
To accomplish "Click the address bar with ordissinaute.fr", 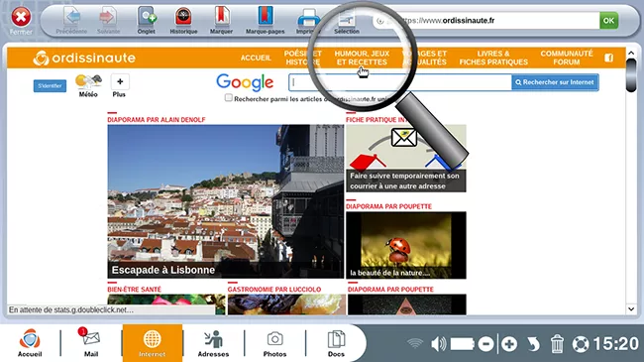I will pos(486,20).
